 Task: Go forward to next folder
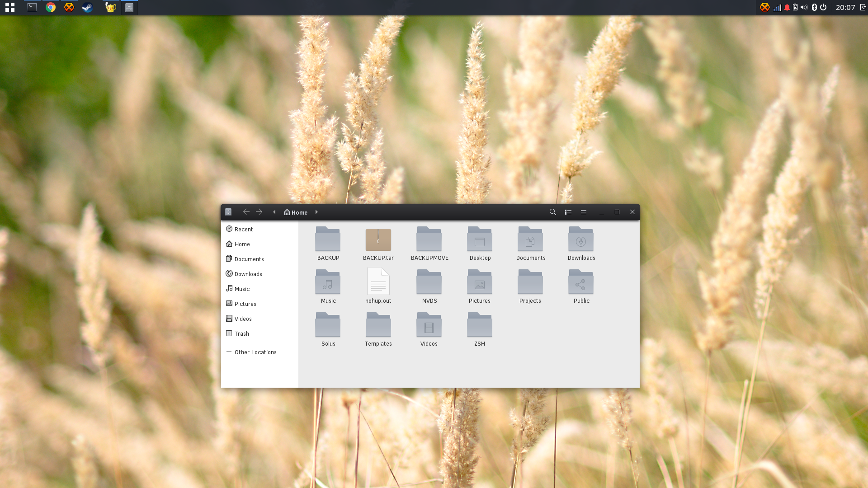259,212
